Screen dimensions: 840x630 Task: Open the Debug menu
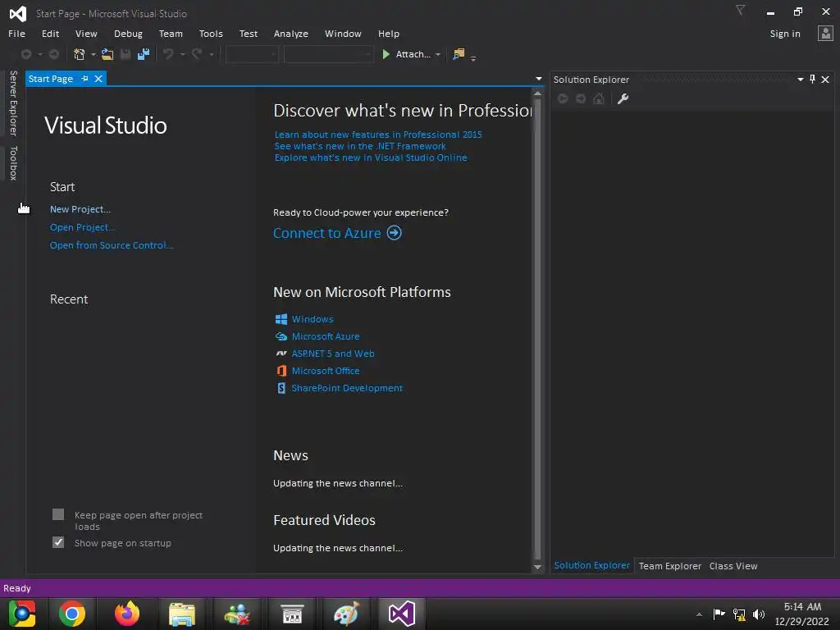(x=128, y=34)
